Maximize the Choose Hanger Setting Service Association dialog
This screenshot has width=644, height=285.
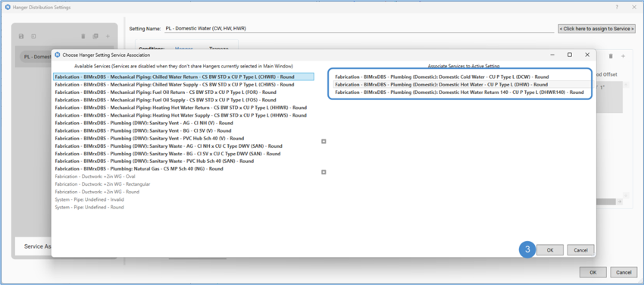570,55
